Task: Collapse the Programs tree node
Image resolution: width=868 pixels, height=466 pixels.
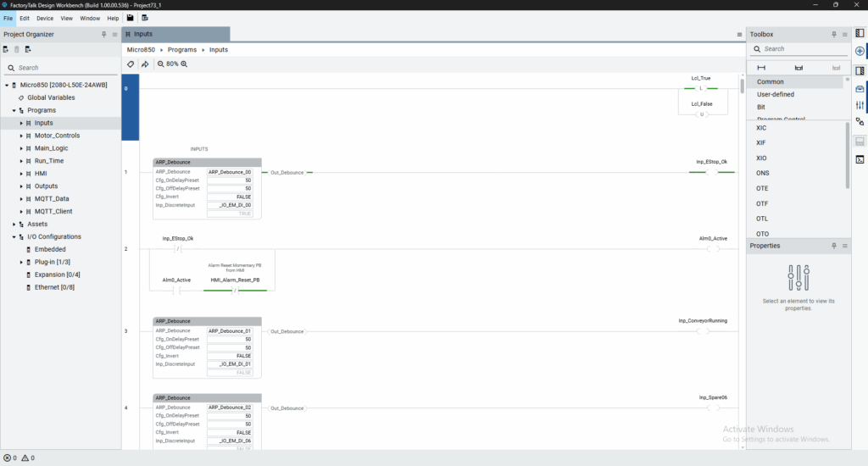Action: [x=14, y=111]
